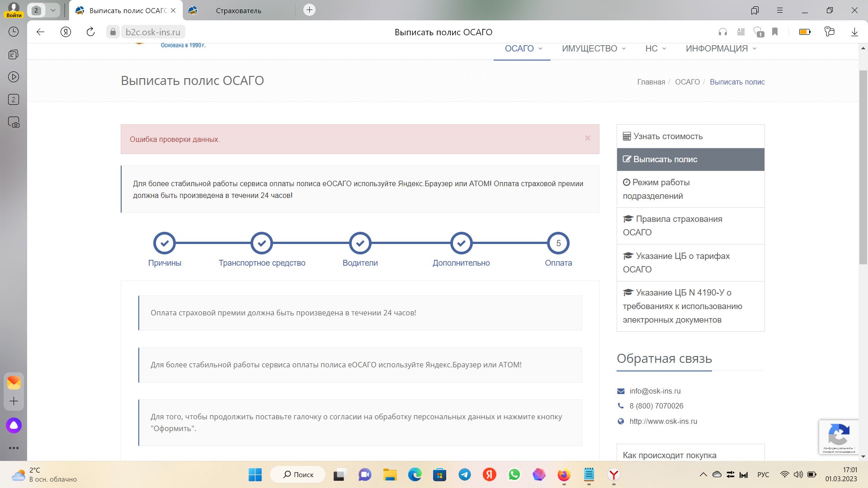This screenshot has width=868, height=488.
Task: Expand the ИНФОРМАЦИЯ menu dropdown
Action: click(x=721, y=48)
